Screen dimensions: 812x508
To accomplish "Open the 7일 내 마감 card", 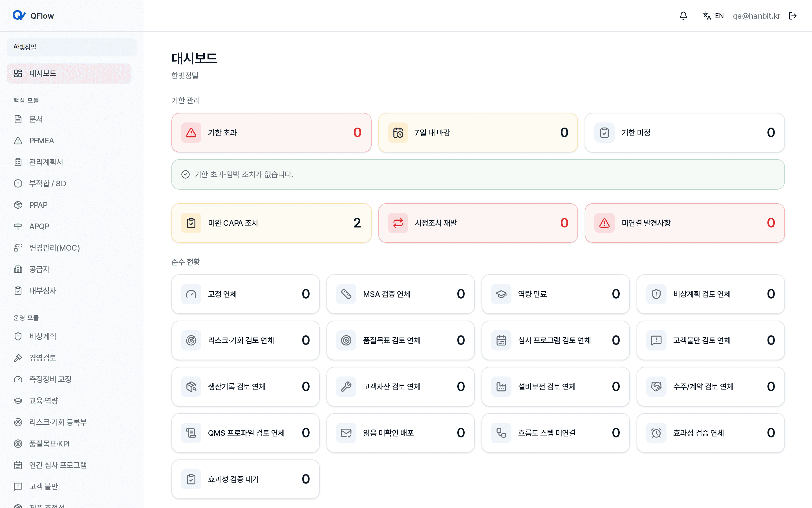I will point(478,133).
